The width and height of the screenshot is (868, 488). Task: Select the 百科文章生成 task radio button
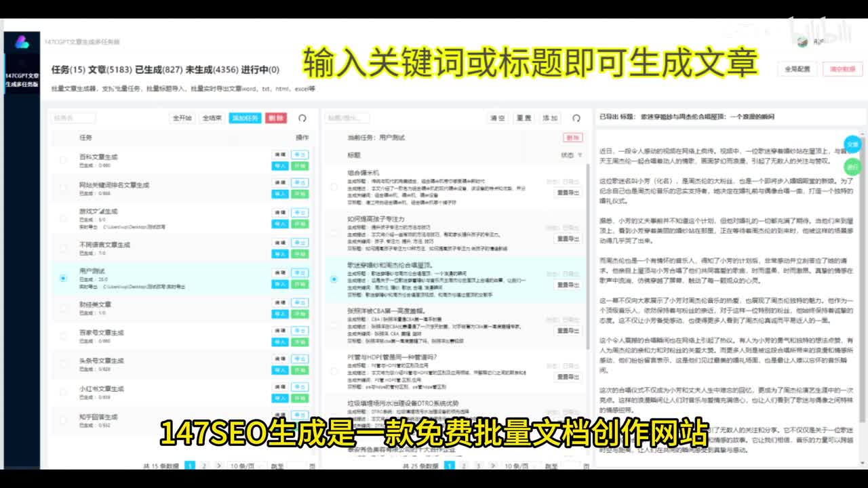pyautogui.click(x=63, y=160)
